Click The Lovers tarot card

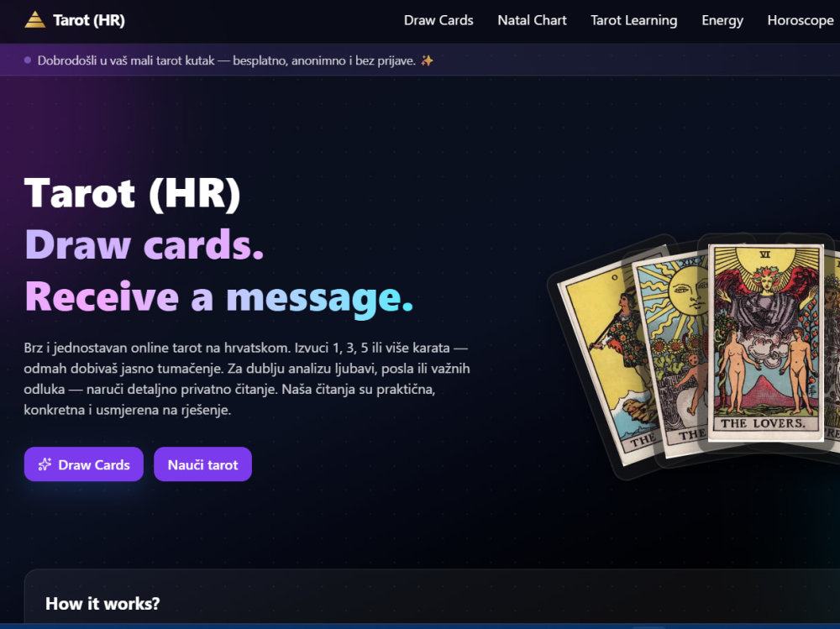coord(765,343)
